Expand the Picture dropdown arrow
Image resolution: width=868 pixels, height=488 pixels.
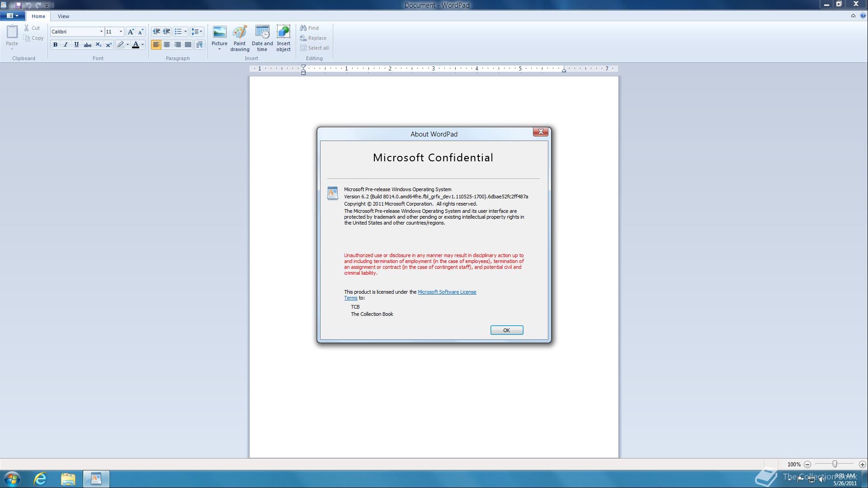click(x=219, y=49)
